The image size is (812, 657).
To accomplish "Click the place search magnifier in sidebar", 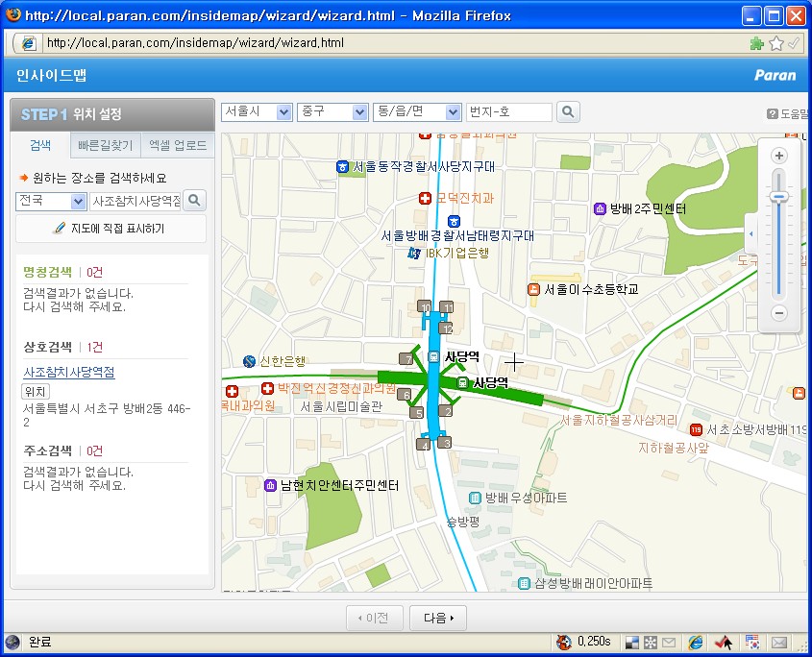I will (195, 201).
